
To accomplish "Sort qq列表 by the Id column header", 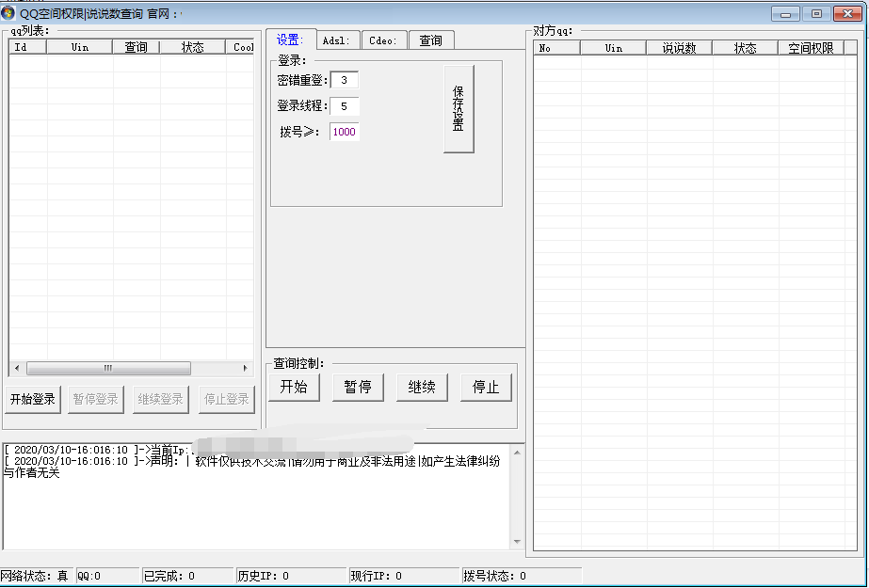I will [x=28, y=47].
